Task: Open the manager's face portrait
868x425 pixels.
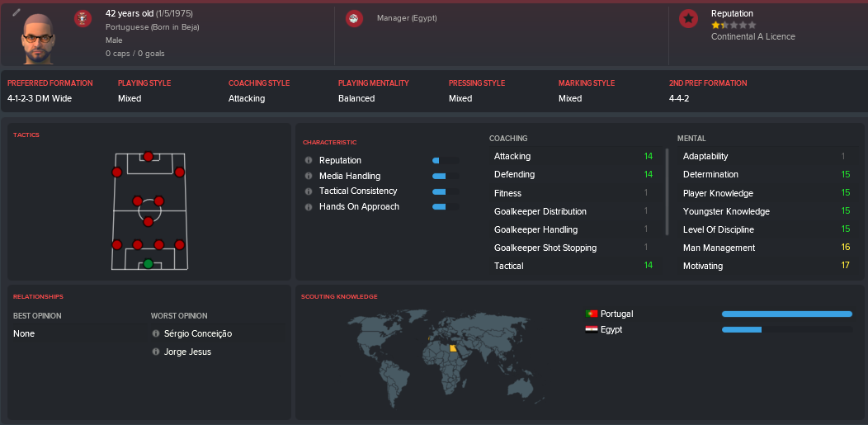Action: 38,40
